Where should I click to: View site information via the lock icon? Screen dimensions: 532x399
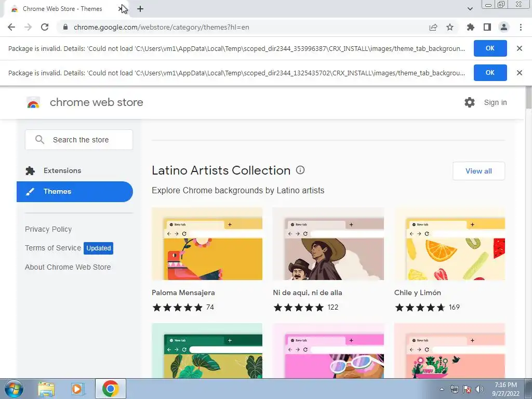click(x=65, y=27)
